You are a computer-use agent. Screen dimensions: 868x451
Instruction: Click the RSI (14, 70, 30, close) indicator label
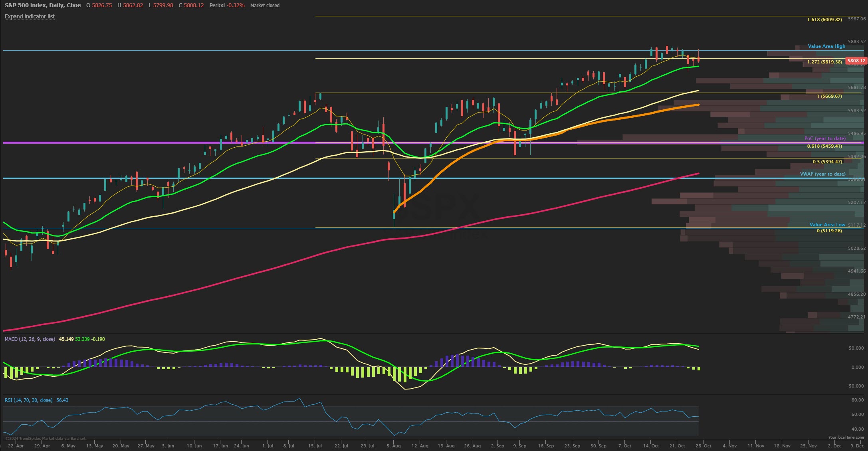[28, 400]
